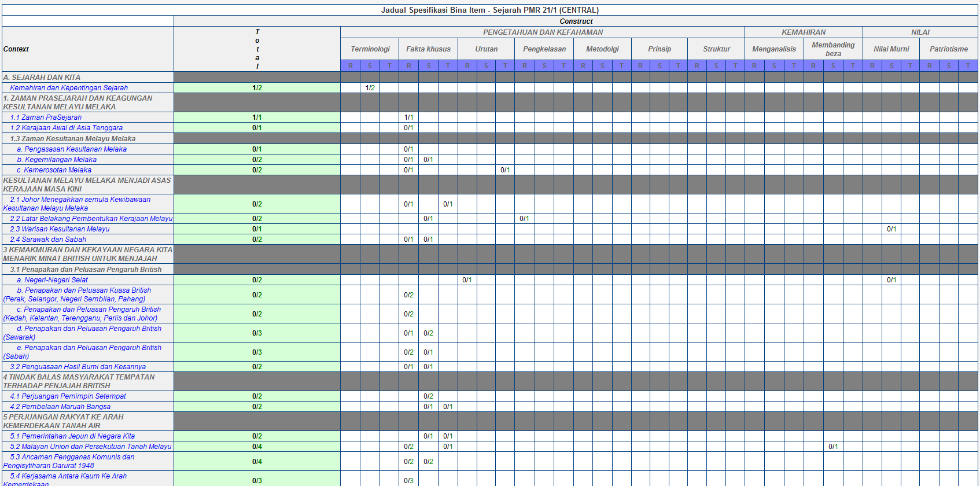
Task: Open the 2.4 Sarawak dan Sabah link
Action: pos(48,240)
